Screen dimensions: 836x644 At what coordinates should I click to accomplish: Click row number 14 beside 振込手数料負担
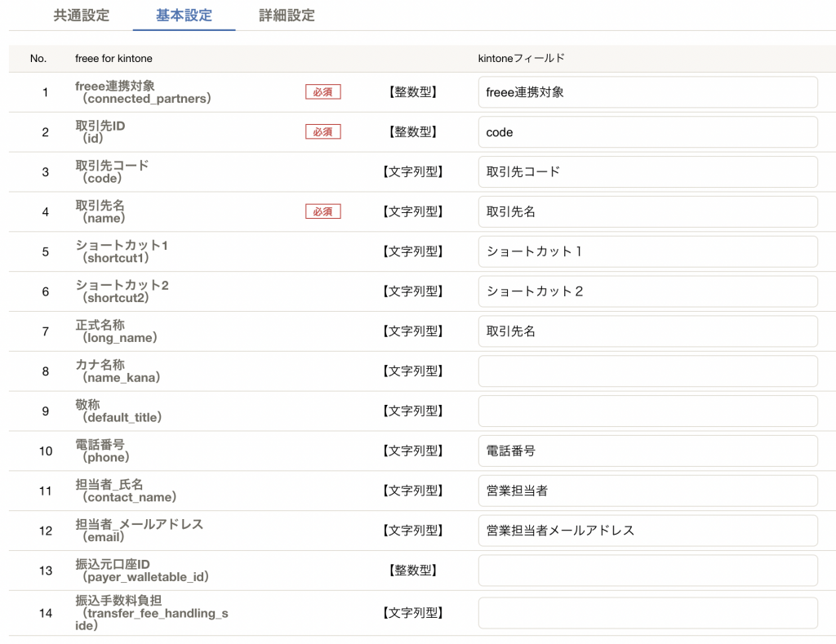point(46,613)
